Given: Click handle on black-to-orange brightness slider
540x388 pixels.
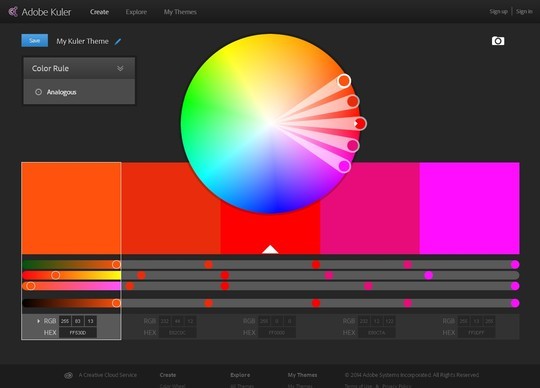Looking at the screenshot, I should pos(116,303).
